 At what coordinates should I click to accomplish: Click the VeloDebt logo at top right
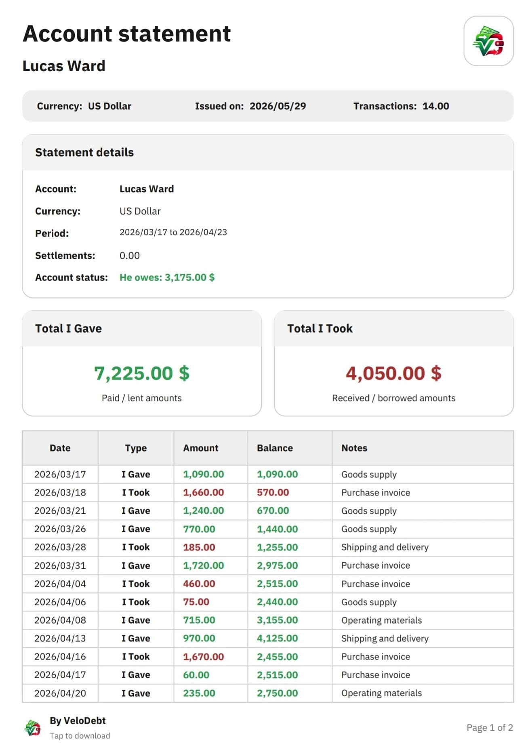click(488, 41)
